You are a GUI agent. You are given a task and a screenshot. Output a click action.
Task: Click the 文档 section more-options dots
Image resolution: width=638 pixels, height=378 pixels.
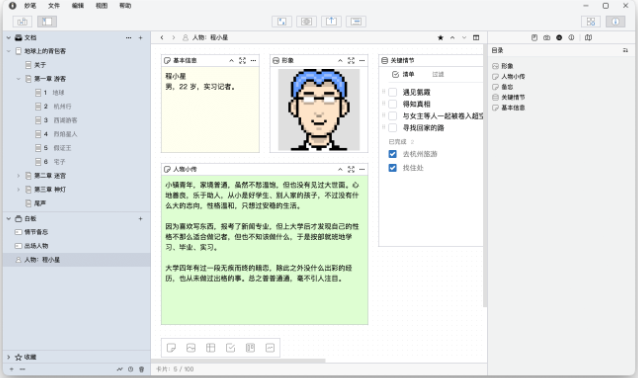pyautogui.click(x=129, y=37)
